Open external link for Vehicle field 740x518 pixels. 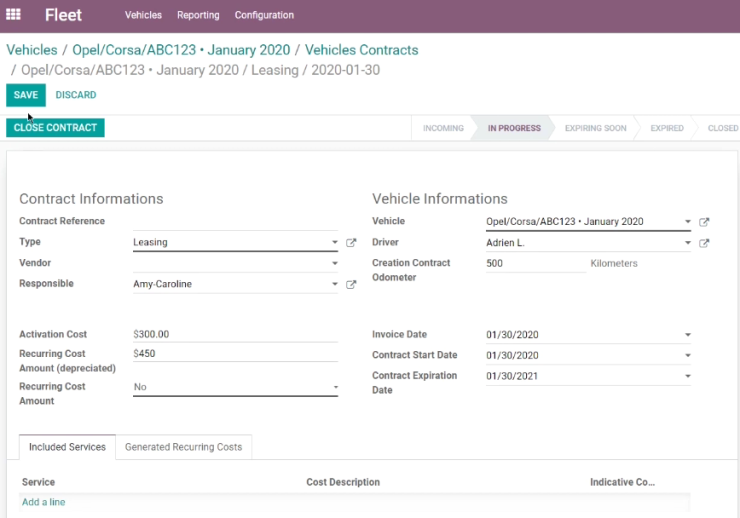(x=704, y=222)
